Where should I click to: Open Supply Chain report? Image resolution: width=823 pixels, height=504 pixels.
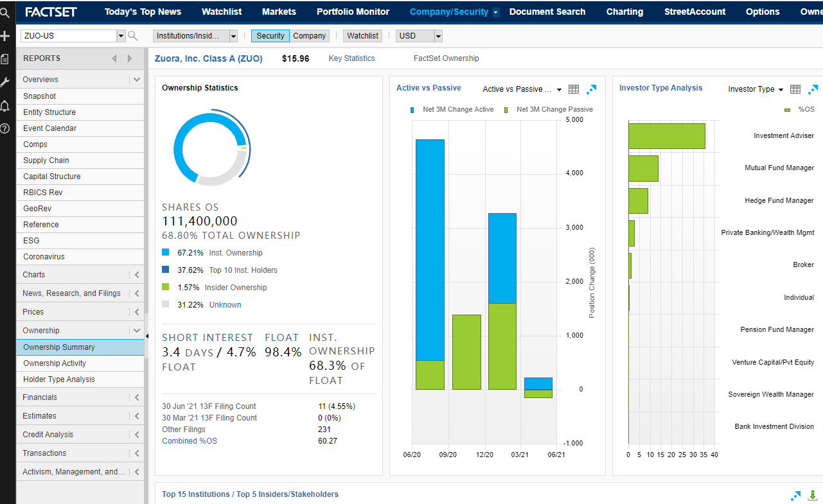pyautogui.click(x=80, y=161)
